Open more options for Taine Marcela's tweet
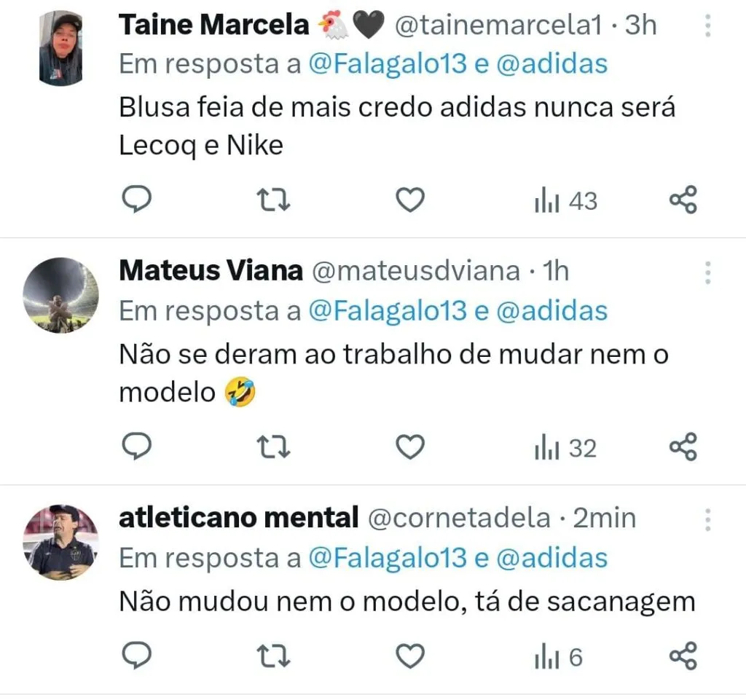 pos(707,27)
